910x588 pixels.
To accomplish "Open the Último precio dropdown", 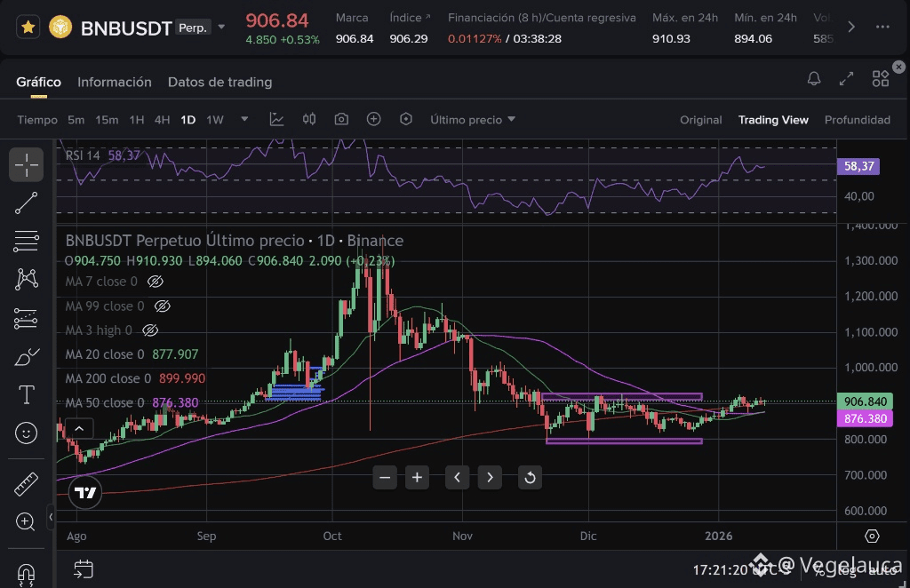I will point(473,120).
